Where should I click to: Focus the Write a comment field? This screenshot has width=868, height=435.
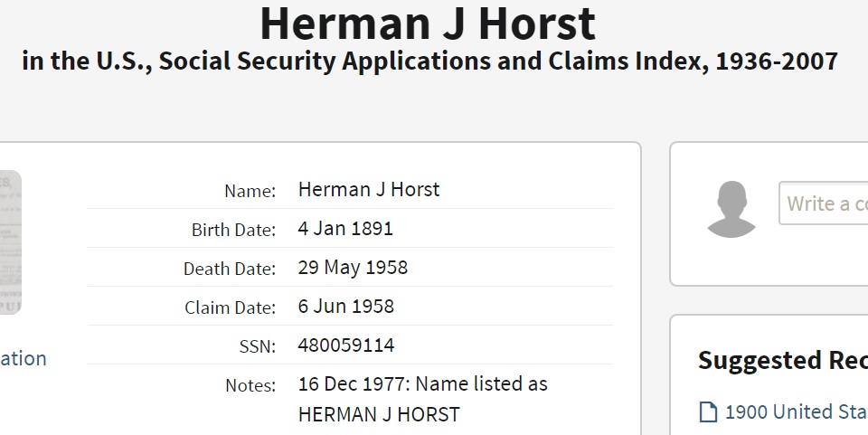[825, 203]
